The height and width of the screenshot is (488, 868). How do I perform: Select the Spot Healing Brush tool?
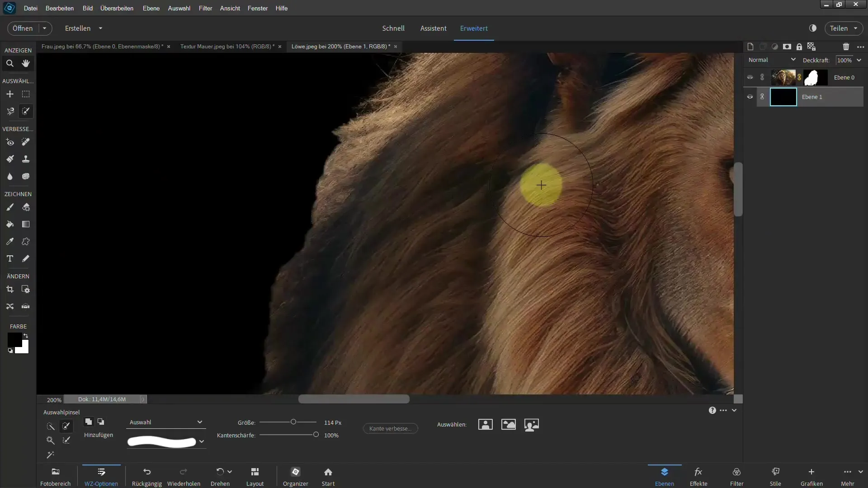26,142
